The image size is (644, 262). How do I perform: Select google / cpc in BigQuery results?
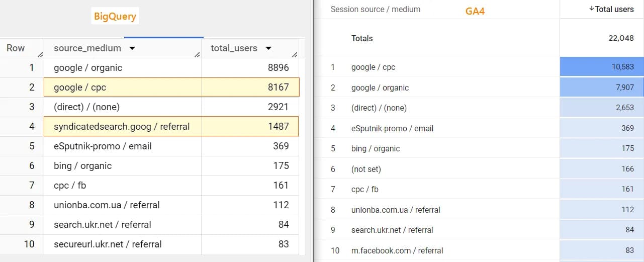[80, 88]
